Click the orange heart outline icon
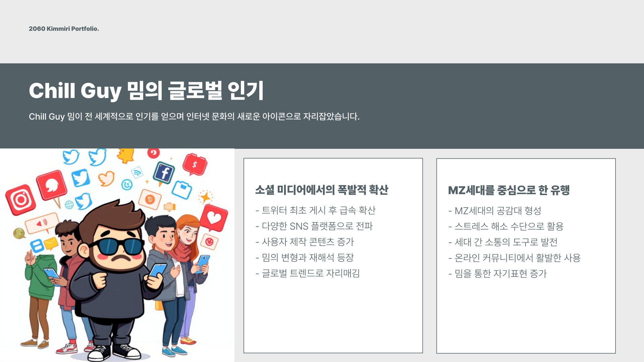This screenshot has height=362, width=644. (x=107, y=178)
